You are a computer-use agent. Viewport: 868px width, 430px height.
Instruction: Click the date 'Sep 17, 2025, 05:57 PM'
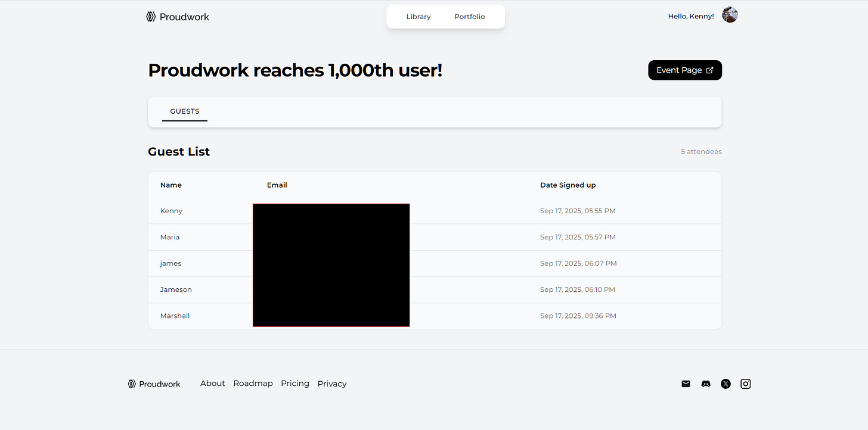578,237
